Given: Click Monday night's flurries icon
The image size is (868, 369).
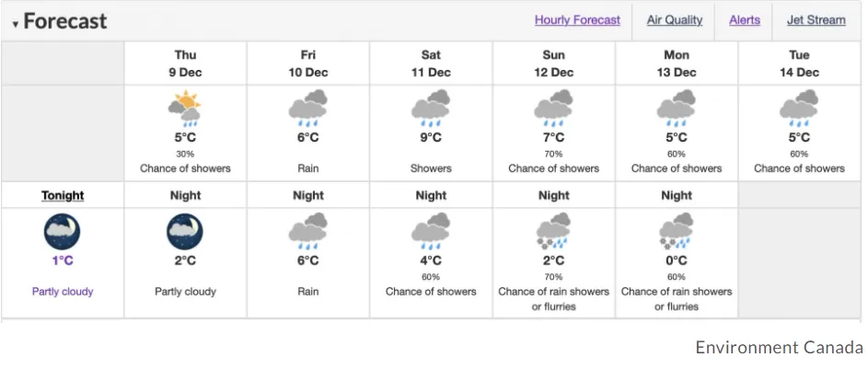Looking at the screenshot, I should (677, 232).
